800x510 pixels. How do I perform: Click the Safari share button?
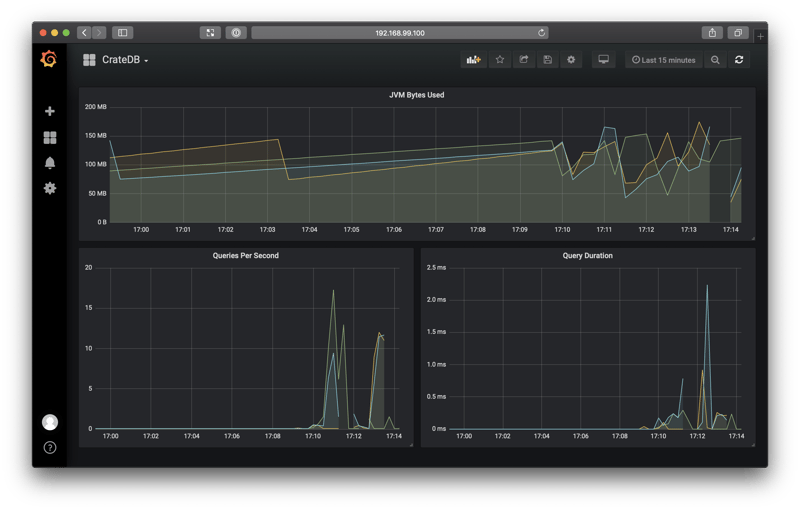click(712, 33)
